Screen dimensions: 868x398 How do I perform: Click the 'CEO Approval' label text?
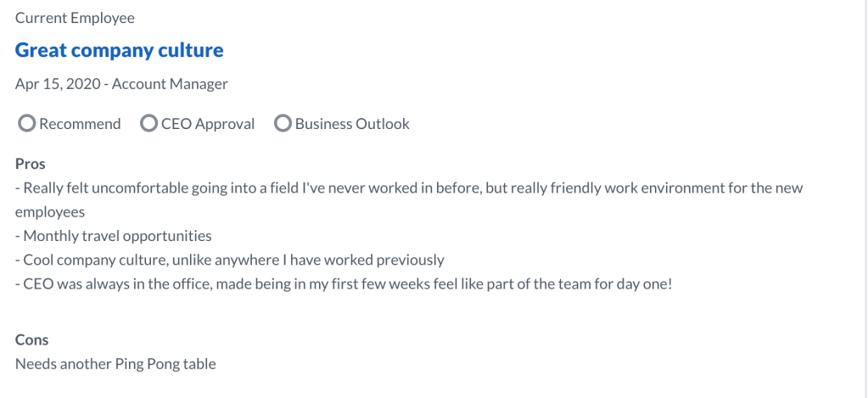[x=207, y=124]
